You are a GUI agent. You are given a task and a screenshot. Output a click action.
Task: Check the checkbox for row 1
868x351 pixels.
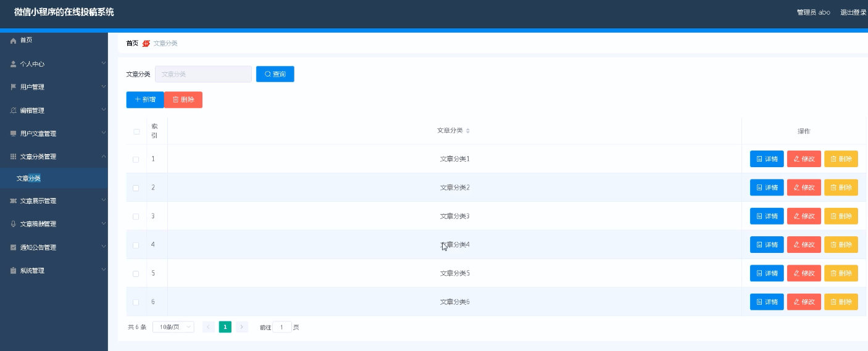136,160
